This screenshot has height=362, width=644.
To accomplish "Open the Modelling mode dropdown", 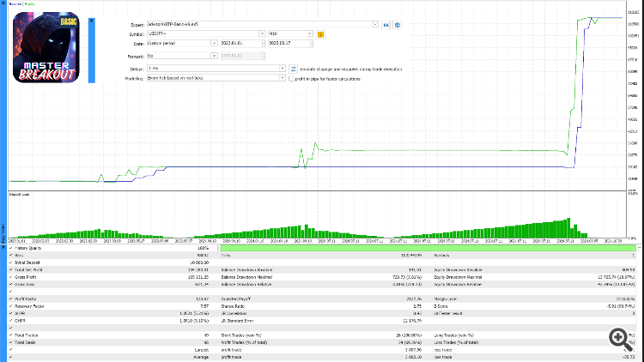I will point(283,77).
